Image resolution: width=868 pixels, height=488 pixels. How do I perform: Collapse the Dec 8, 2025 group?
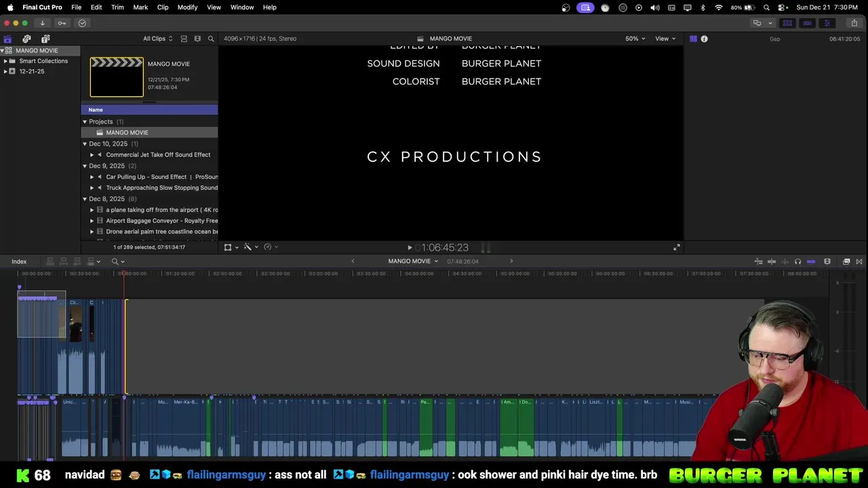click(x=85, y=199)
